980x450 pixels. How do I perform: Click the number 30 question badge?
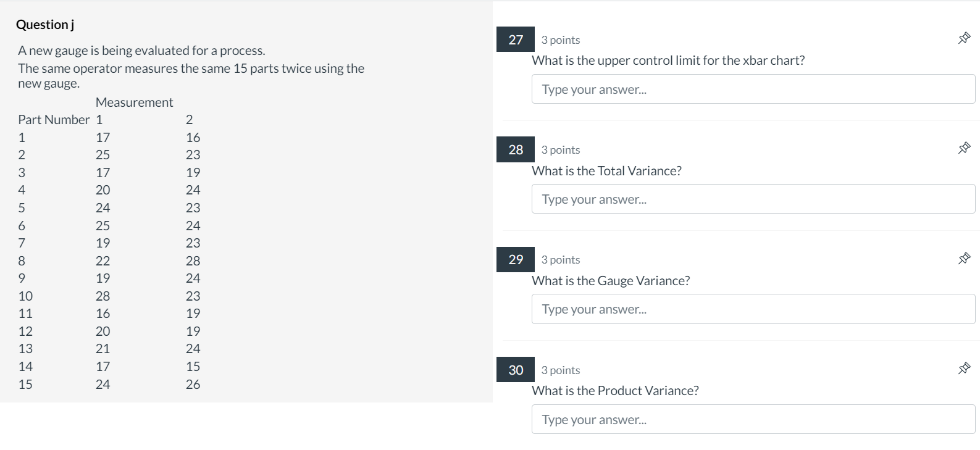[x=516, y=370]
